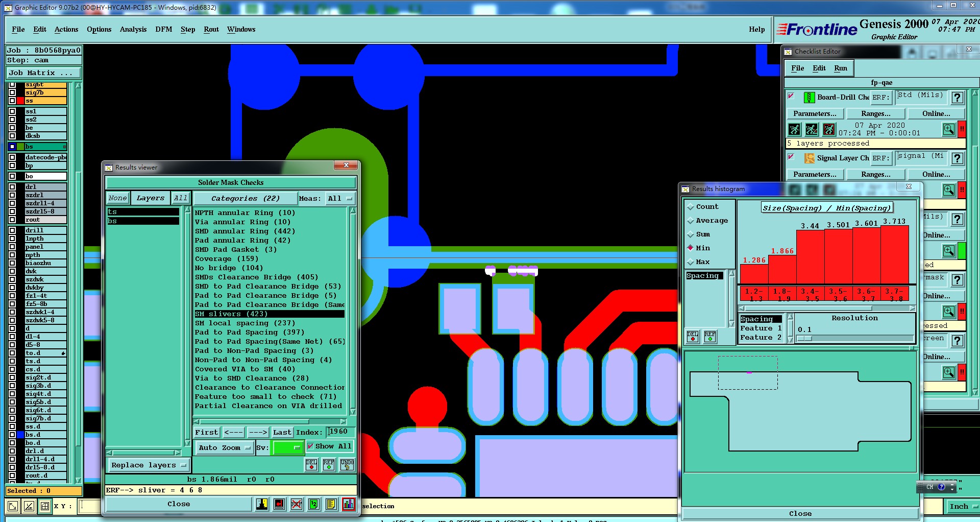Image resolution: width=980 pixels, height=522 pixels.
Task: Open the green Sv severity dropdown
Action: click(x=288, y=447)
